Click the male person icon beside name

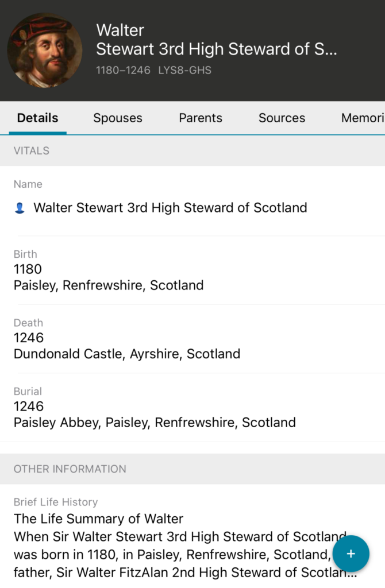pos(20,208)
